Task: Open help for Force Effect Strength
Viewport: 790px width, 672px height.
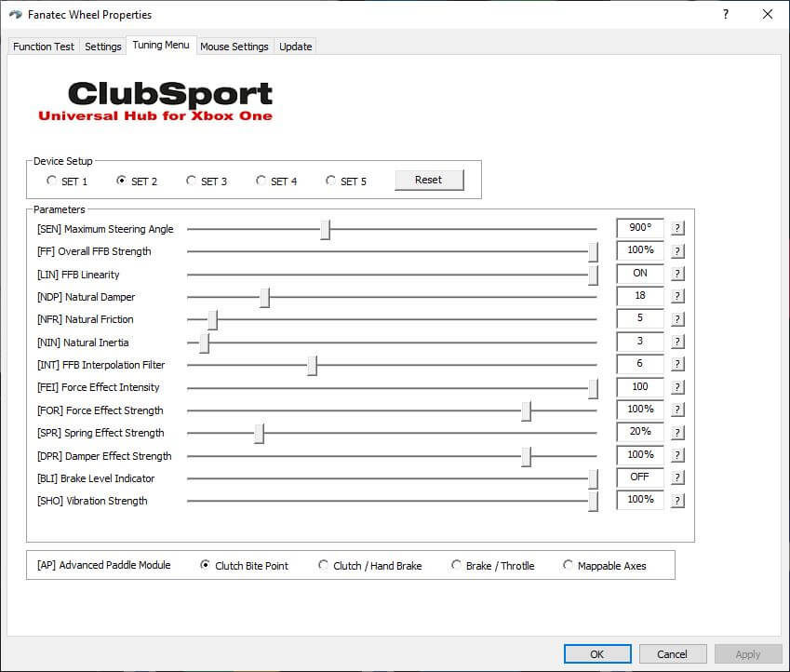Action: click(x=677, y=410)
